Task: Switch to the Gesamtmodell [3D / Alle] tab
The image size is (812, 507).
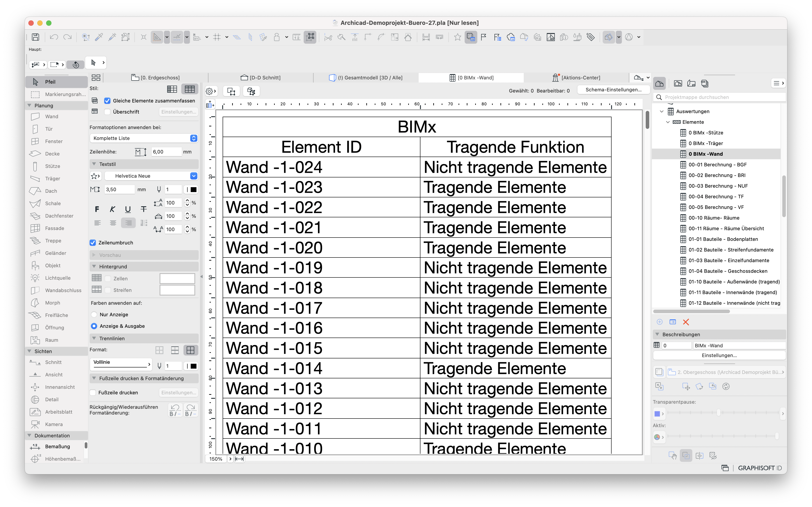Action: click(366, 77)
